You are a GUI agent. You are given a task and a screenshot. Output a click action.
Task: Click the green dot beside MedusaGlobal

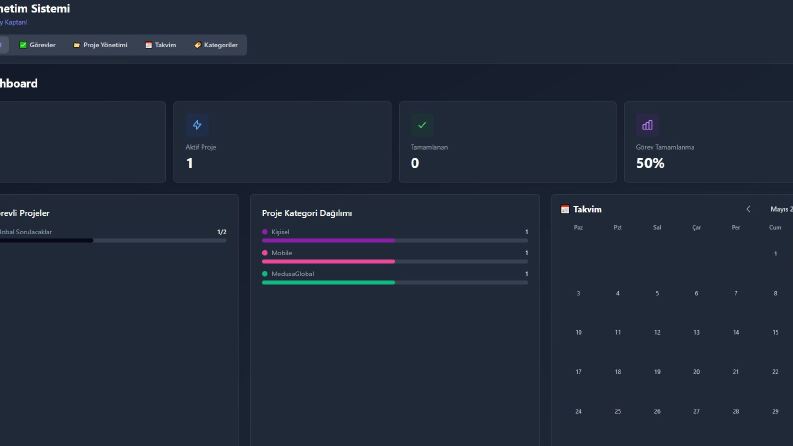coord(265,274)
